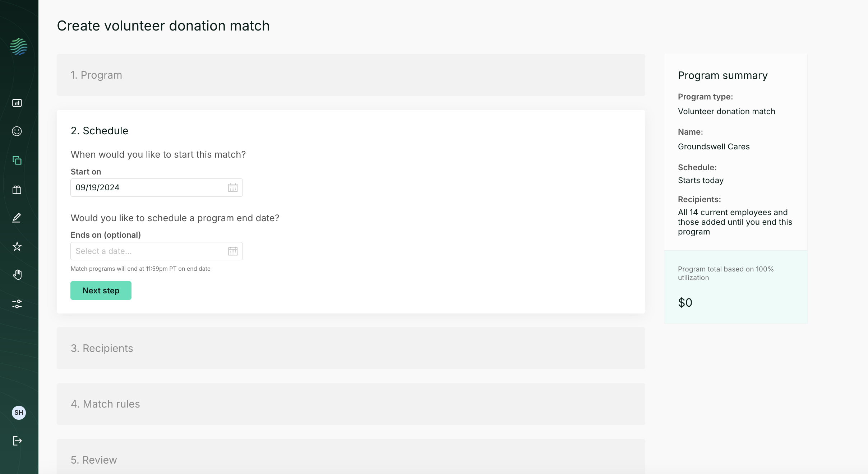Click the Select a date input field
The height and width of the screenshot is (474, 868).
click(147, 251)
